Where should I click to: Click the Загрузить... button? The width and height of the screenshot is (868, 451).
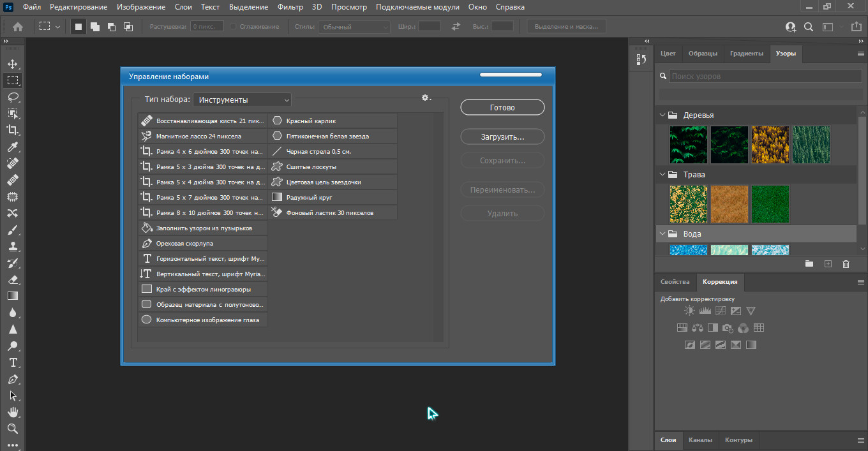[502, 137]
